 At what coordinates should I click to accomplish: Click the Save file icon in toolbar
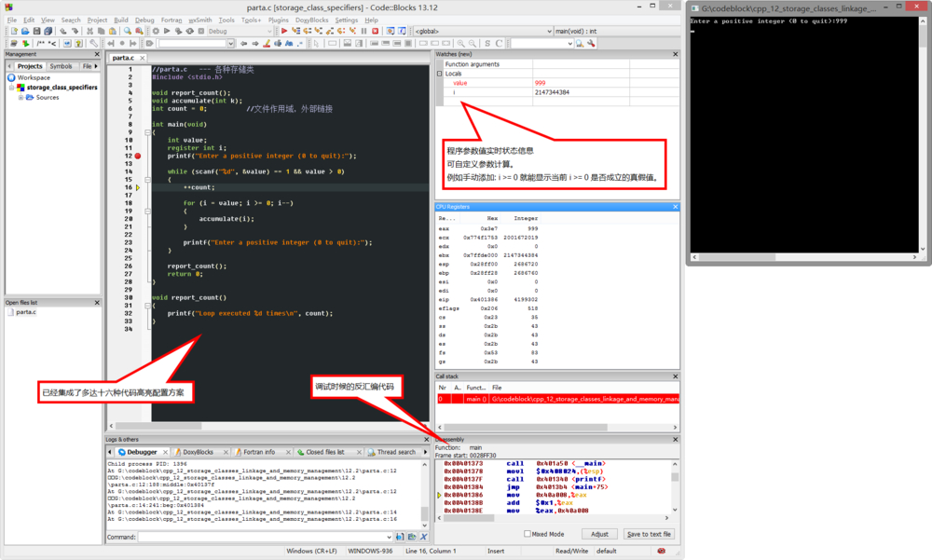pyautogui.click(x=36, y=31)
